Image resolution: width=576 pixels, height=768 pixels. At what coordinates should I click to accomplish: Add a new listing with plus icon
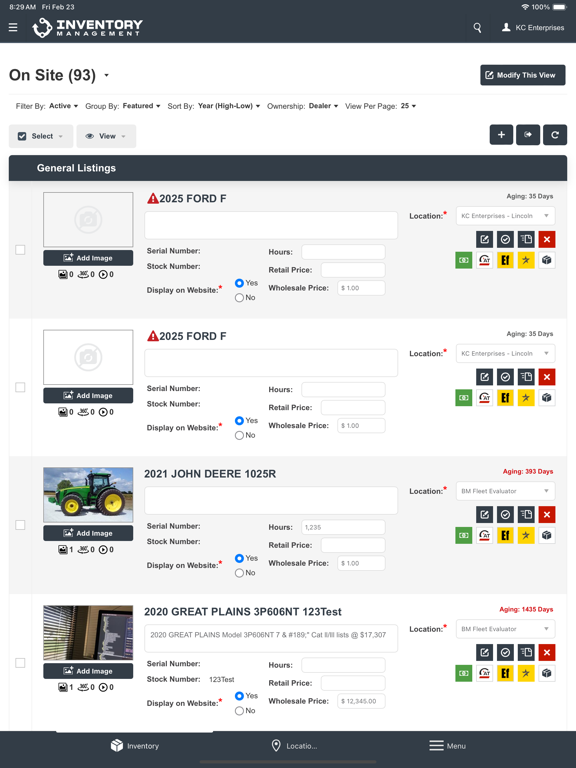pos(501,135)
